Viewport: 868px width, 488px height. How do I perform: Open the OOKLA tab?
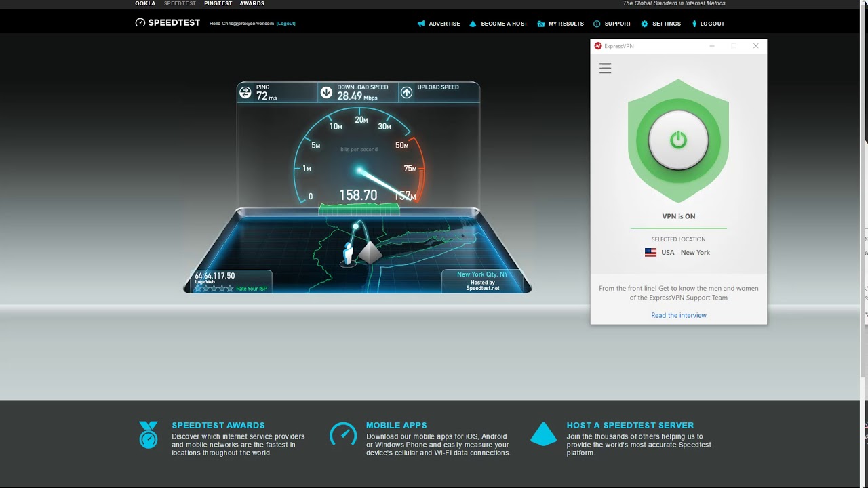point(145,3)
